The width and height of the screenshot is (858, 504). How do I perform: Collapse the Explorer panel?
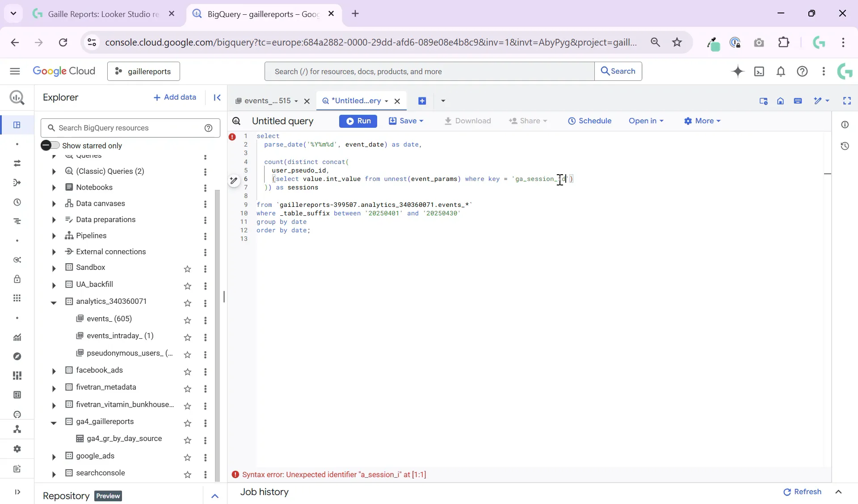[x=217, y=97]
